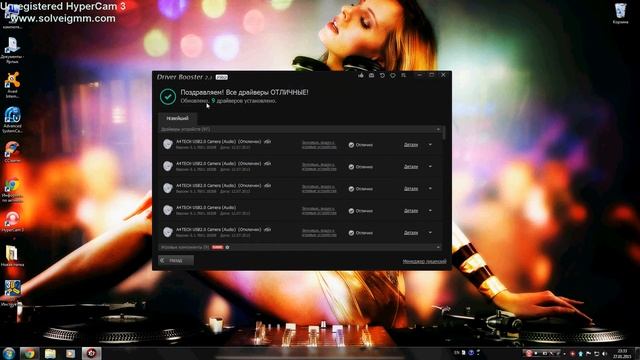Select the Новейший tab

(178, 118)
